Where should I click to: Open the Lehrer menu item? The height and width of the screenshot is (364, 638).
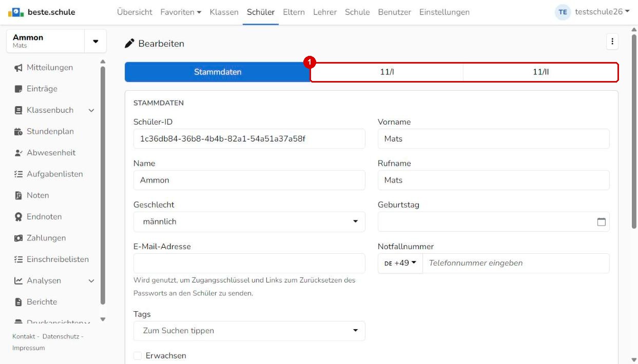[325, 12]
